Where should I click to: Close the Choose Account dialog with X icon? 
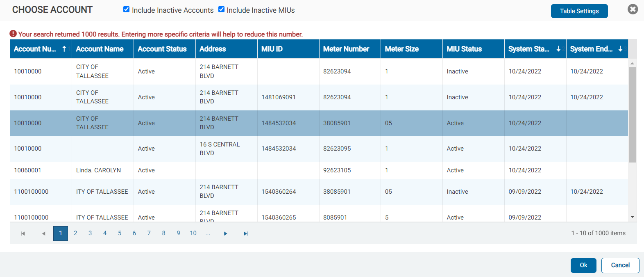pos(633,9)
